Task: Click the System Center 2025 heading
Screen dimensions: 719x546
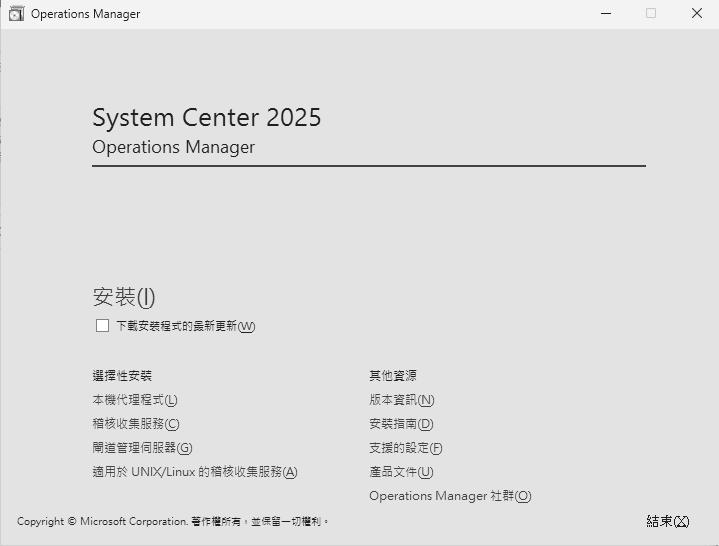Action: tap(206, 117)
